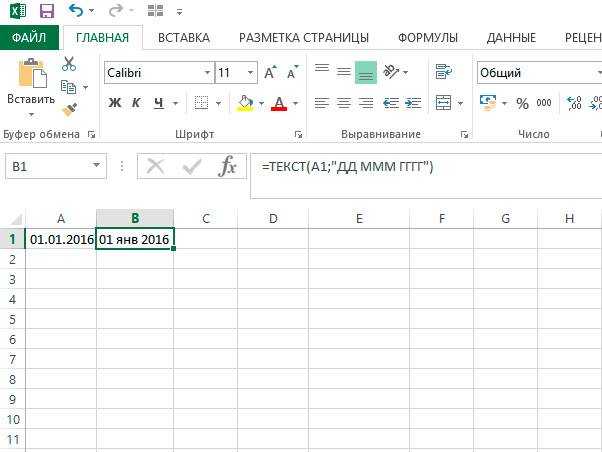
Task: Click formula bar with ТЕКСТ formula
Action: pyautogui.click(x=426, y=176)
